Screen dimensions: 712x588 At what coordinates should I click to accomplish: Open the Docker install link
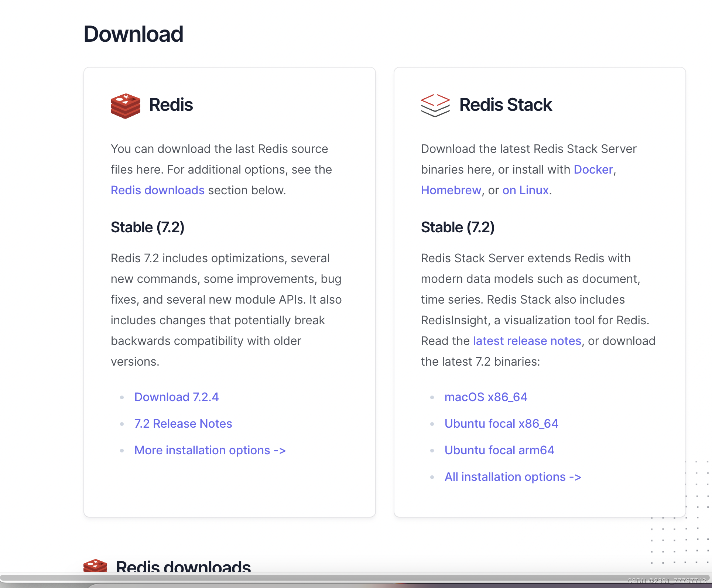[593, 170]
